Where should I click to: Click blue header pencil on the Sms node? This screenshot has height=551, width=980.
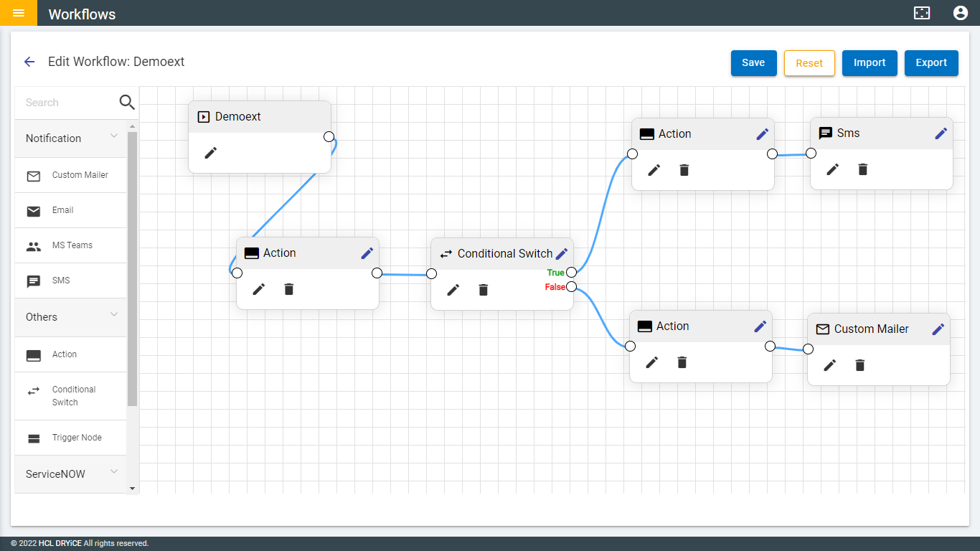(x=941, y=133)
